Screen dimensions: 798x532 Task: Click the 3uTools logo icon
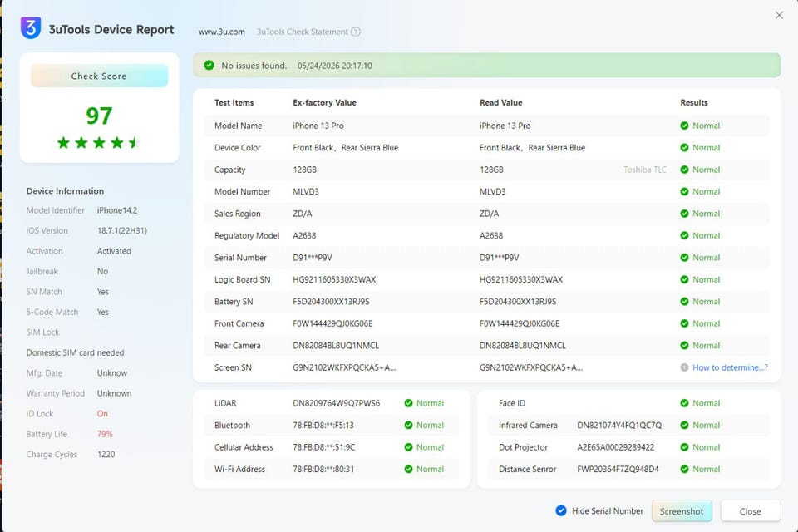tap(31, 28)
